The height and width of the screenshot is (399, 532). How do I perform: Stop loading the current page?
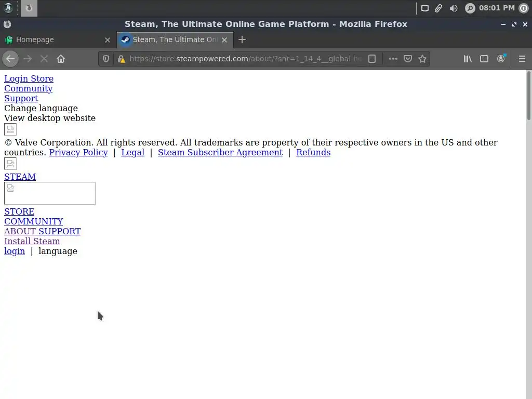pyautogui.click(x=44, y=59)
